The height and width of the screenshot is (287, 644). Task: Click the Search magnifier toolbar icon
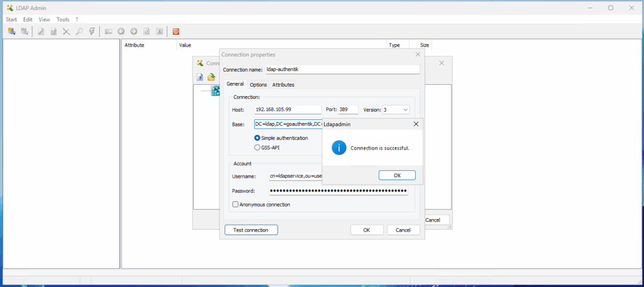pyautogui.click(x=79, y=31)
